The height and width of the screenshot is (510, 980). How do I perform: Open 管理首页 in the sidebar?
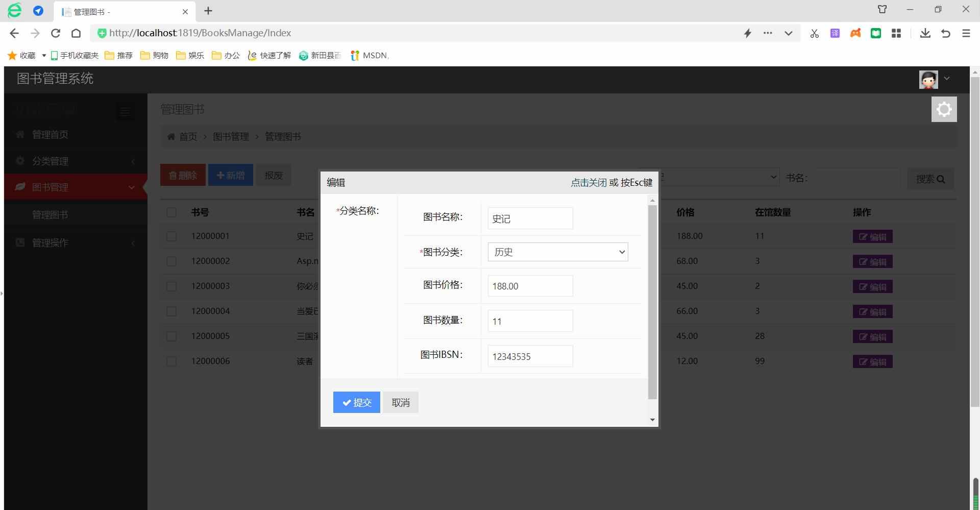76,135
